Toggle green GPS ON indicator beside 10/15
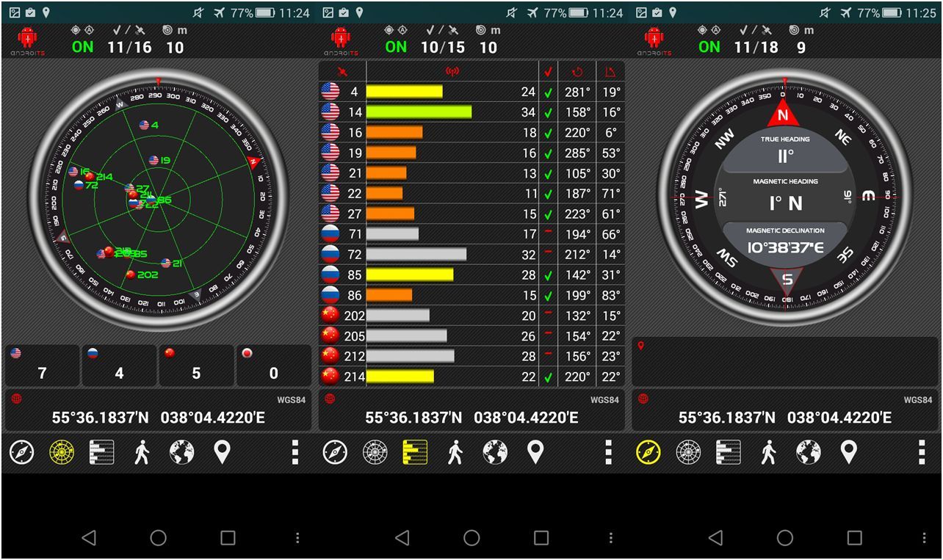 [x=396, y=47]
